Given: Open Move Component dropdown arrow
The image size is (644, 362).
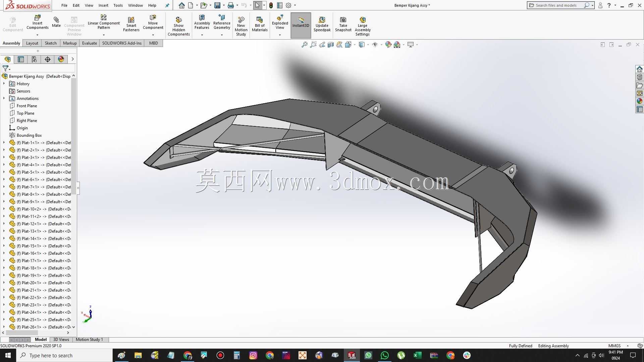Looking at the screenshot, I should pyautogui.click(x=153, y=35).
